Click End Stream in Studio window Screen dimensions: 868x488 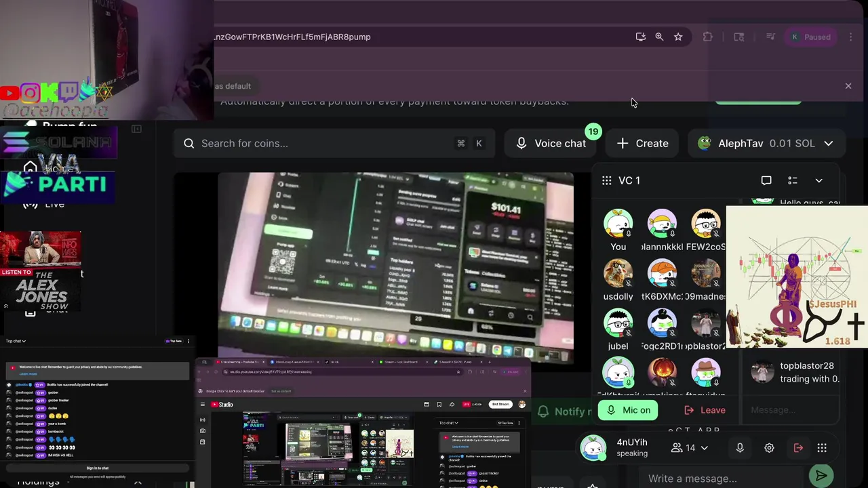[x=500, y=405]
